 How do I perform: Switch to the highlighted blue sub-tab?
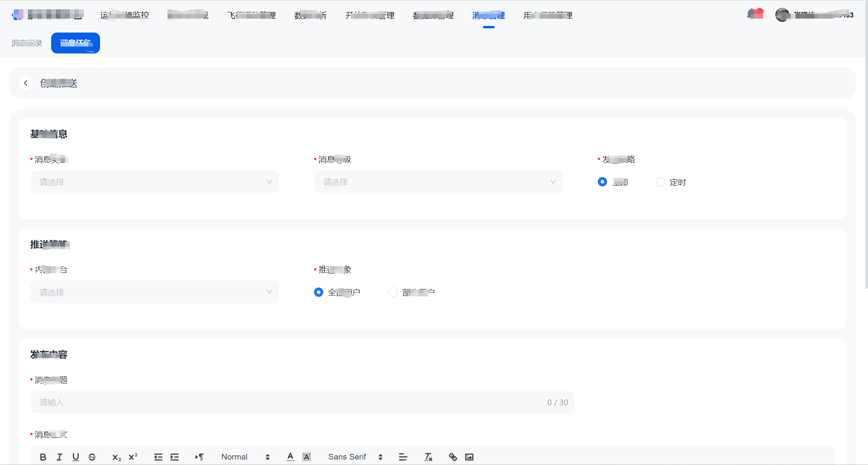pos(76,43)
